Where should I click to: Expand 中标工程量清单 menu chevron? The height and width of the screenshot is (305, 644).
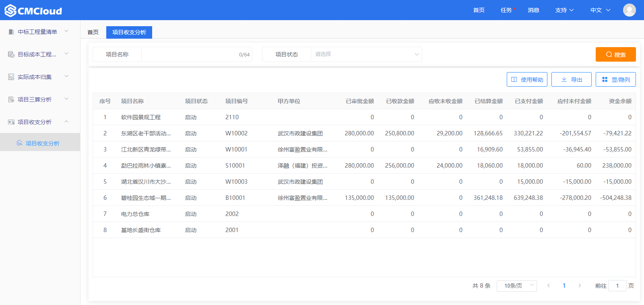pos(66,31)
